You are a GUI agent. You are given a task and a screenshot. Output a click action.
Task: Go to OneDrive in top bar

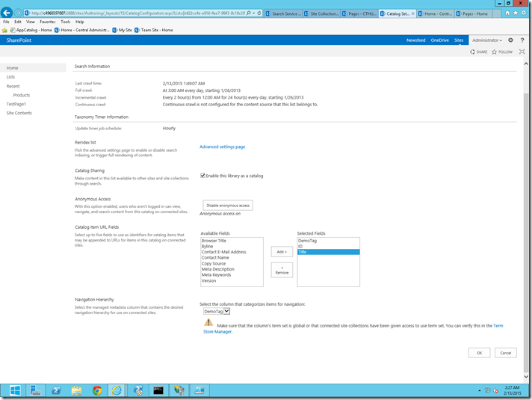point(439,40)
